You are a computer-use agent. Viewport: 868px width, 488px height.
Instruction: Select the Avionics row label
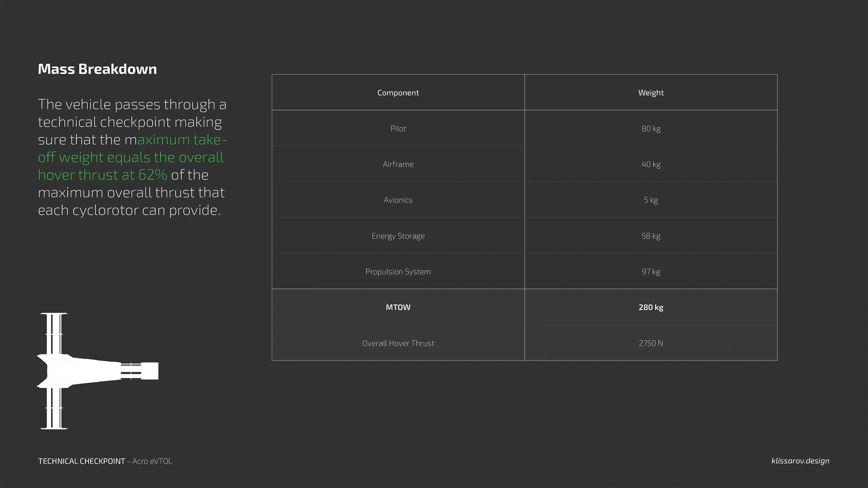pos(398,200)
